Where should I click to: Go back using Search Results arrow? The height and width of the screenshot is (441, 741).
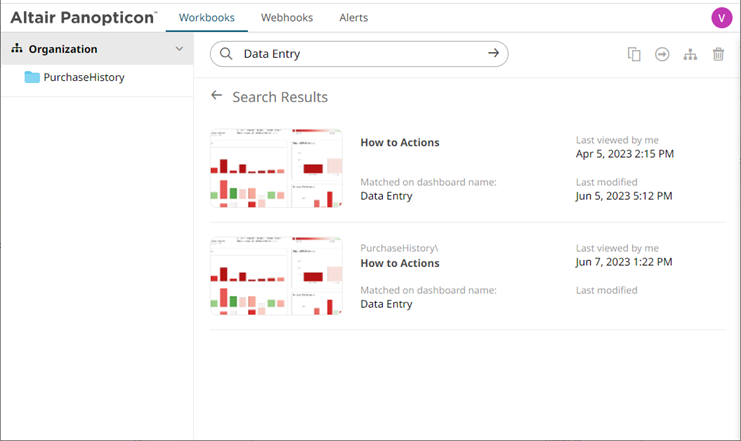(217, 97)
